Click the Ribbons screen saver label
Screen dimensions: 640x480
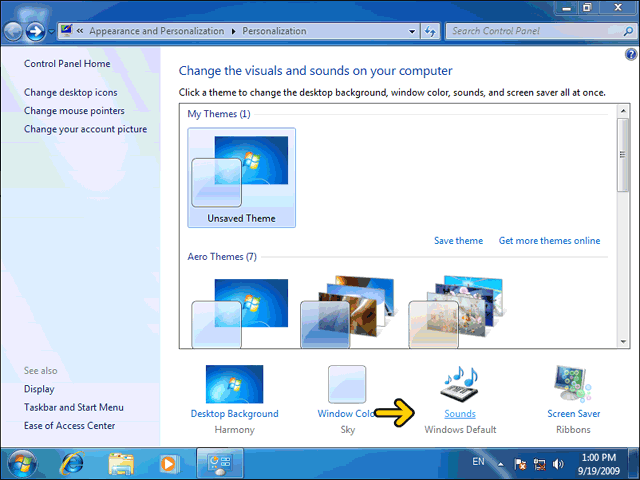point(573,430)
